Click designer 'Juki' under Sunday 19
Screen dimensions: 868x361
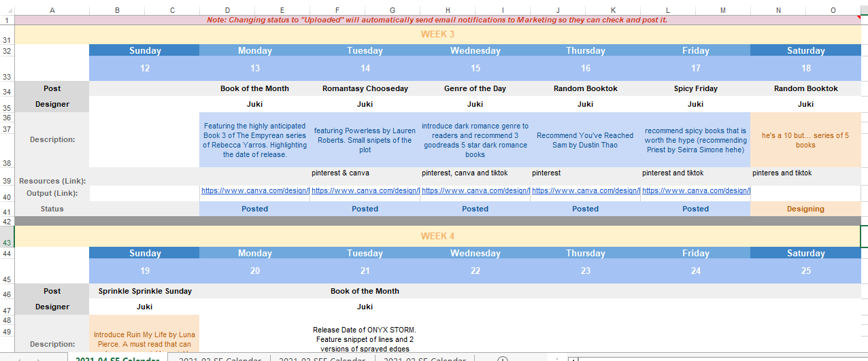[x=145, y=307]
